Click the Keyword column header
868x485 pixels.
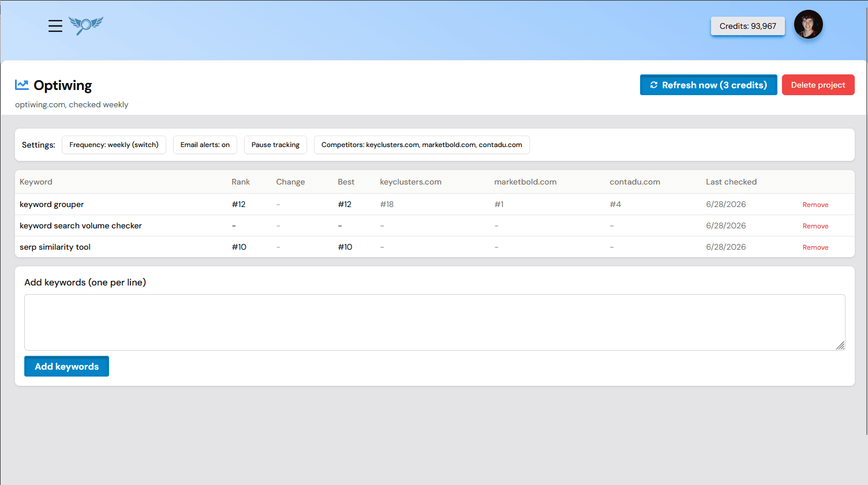point(36,182)
